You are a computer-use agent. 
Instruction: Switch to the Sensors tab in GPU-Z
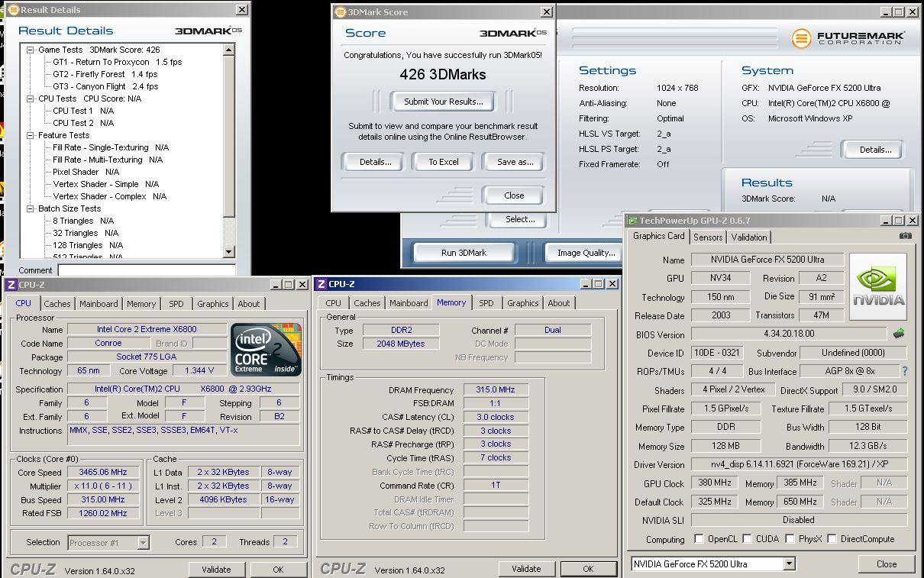[x=708, y=237]
